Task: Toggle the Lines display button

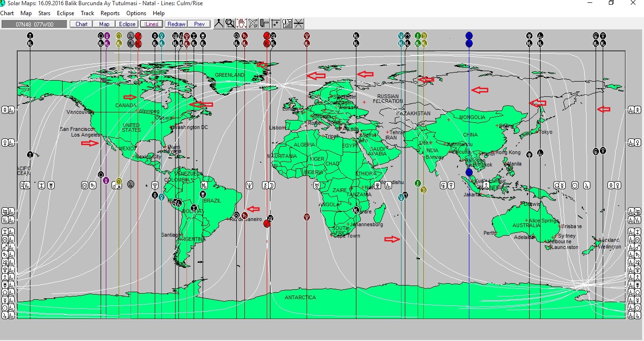Action: 151,24
